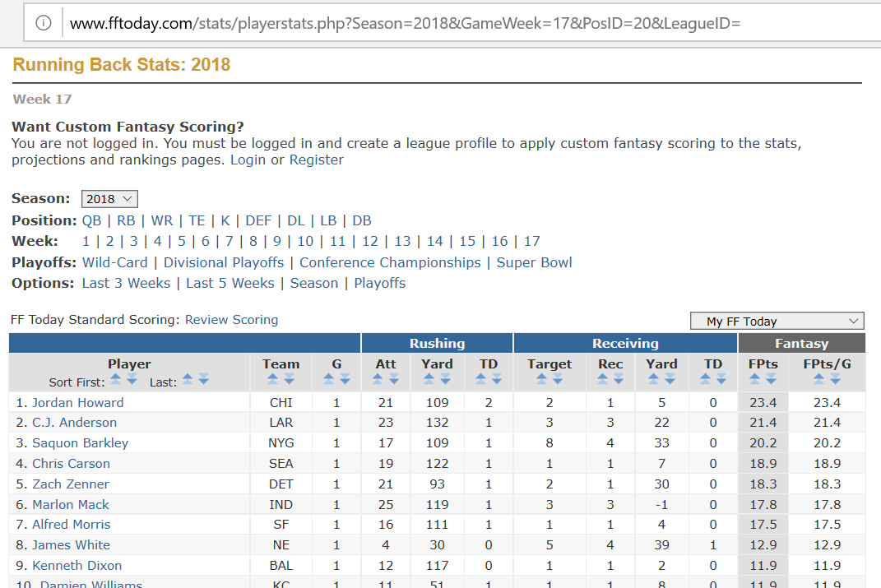Select the K position link

225,220
